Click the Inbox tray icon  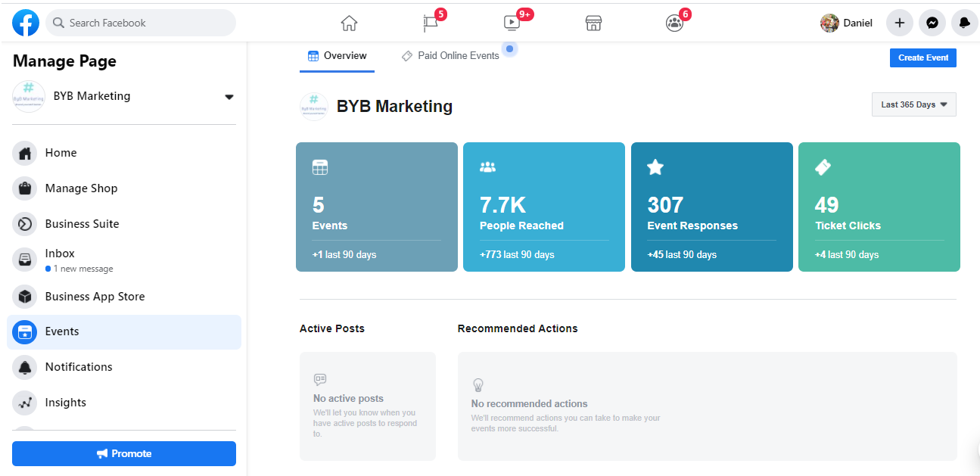(25, 260)
